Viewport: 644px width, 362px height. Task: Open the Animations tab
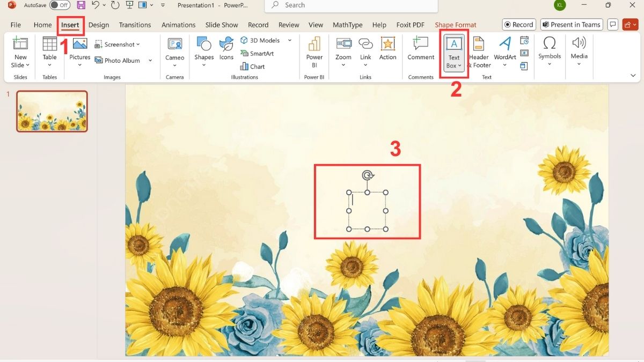pos(178,25)
